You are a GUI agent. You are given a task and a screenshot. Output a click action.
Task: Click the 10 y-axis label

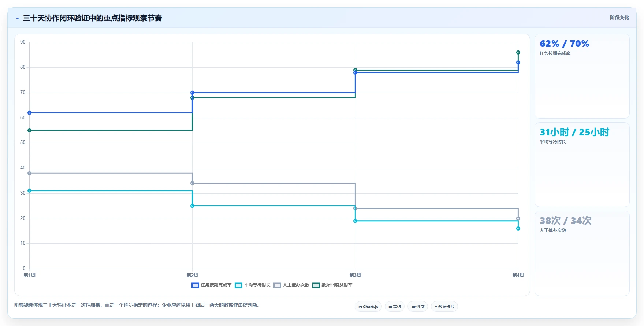click(23, 243)
